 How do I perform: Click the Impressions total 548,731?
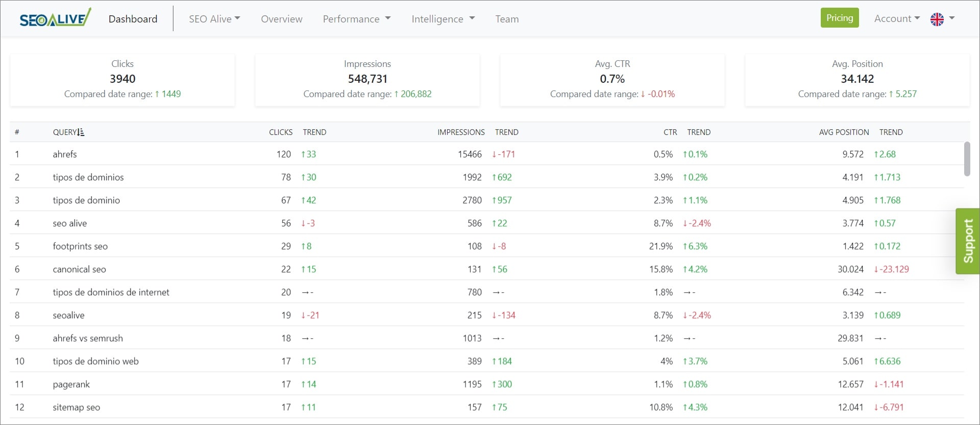(367, 79)
